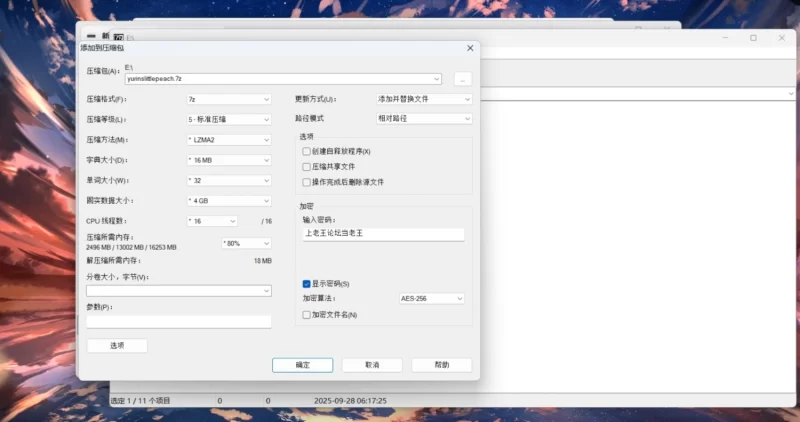Expand the 路径模式 dropdown

423,118
